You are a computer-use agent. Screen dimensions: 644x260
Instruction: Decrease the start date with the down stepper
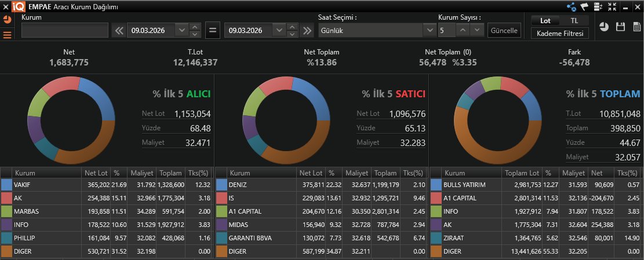[195, 34]
